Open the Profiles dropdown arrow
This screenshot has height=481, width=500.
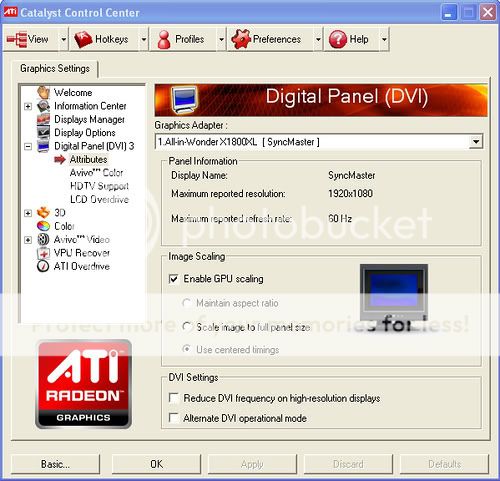(221, 39)
